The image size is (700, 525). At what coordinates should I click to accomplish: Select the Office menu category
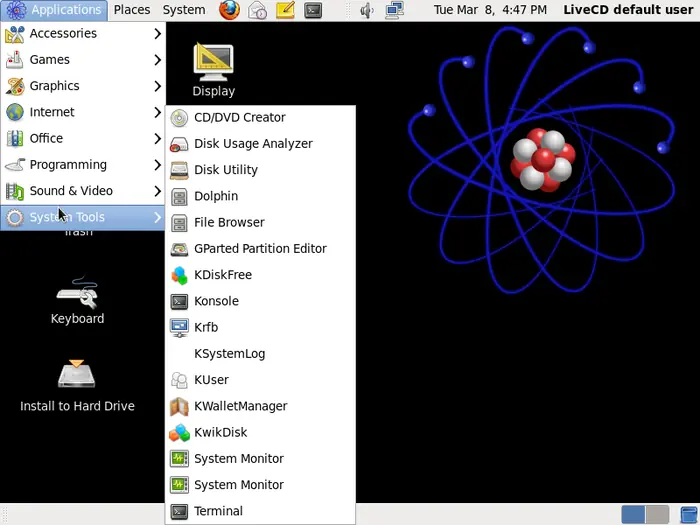coord(83,138)
